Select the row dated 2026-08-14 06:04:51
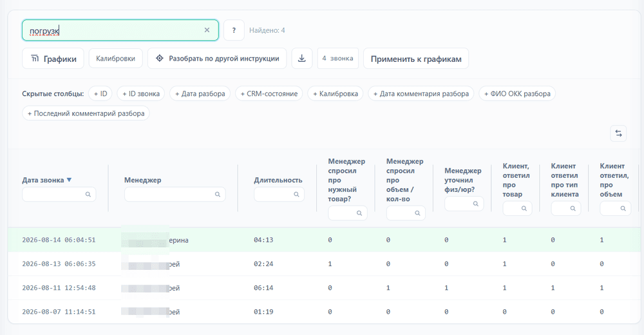 324,240
